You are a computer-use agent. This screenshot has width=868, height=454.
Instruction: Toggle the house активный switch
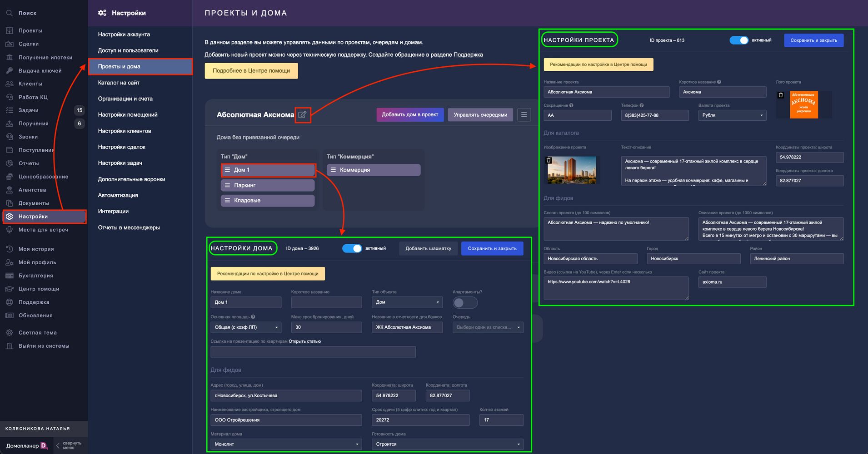point(352,248)
